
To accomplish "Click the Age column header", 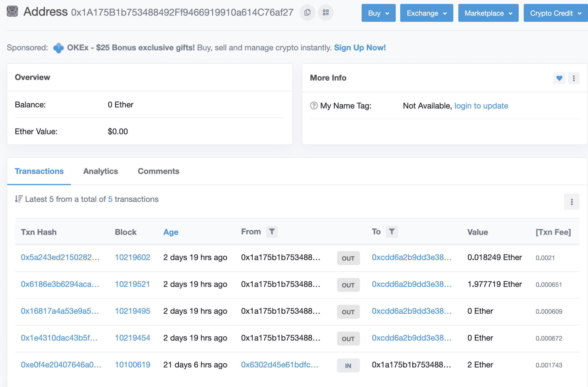I will coord(171,232).
